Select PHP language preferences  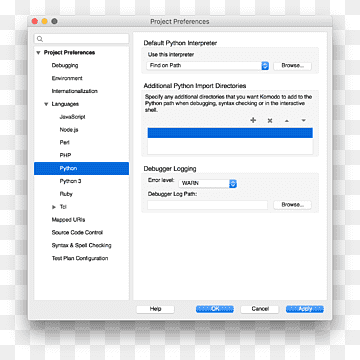pyautogui.click(x=65, y=155)
